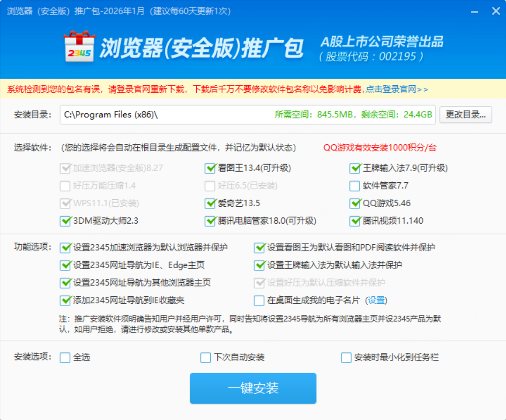This screenshot has width=506, height=420.
Task: Enable 软件管家7.7 checkbox
Action: tap(355, 186)
